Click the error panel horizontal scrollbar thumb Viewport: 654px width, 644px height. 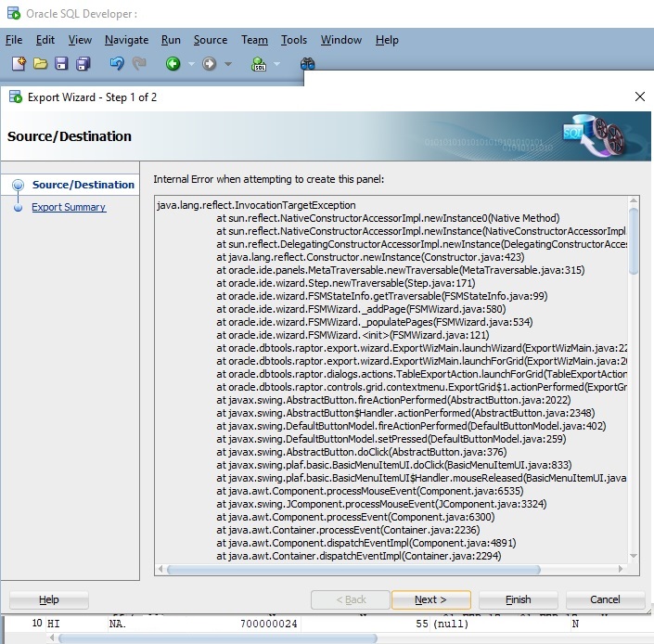pyautogui.click(x=353, y=570)
